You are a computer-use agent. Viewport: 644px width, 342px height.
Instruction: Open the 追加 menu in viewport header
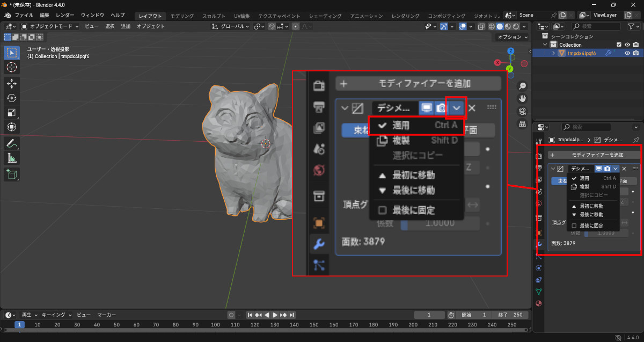click(x=126, y=26)
